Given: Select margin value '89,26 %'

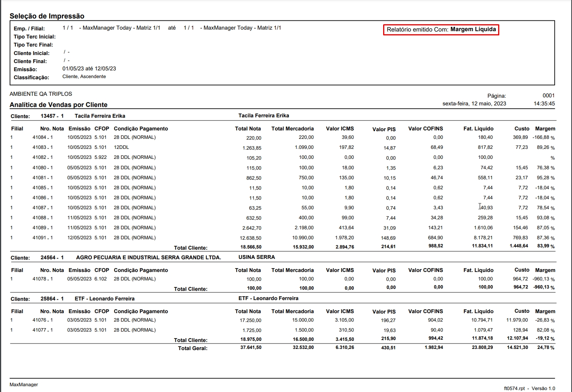Looking at the screenshot, I should pyautogui.click(x=546, y=147).
